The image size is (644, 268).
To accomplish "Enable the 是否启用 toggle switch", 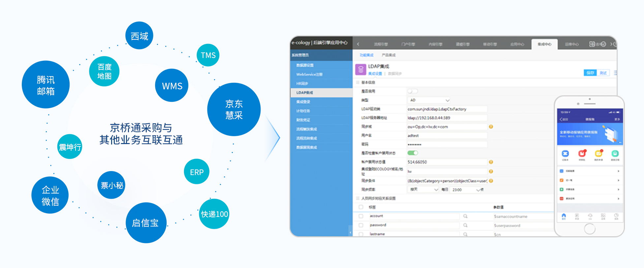I will tap(413, 91).
